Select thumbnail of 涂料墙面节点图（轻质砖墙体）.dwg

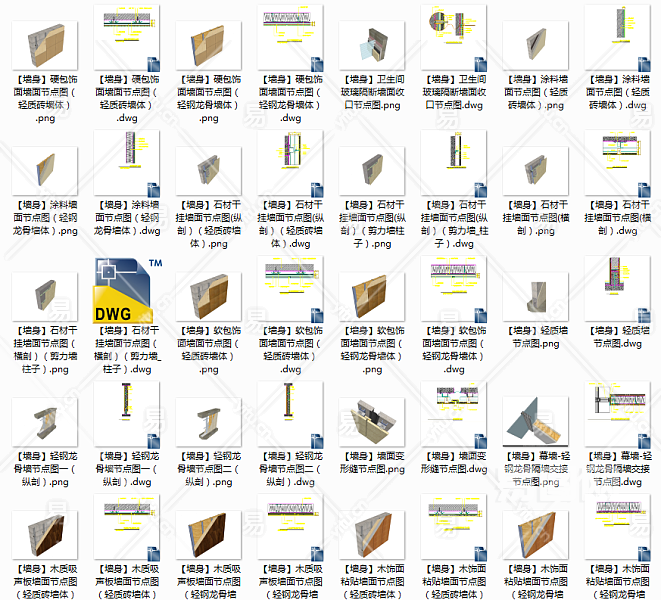click(618, 38)
